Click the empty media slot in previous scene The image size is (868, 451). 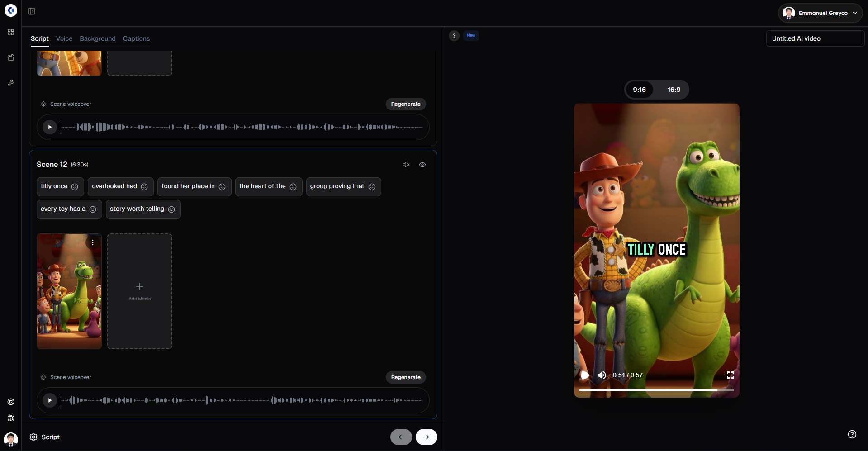140,63
